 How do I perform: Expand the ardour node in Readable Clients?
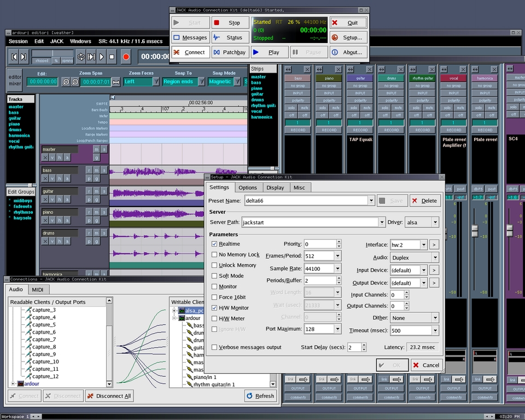[x=13, y=383]
